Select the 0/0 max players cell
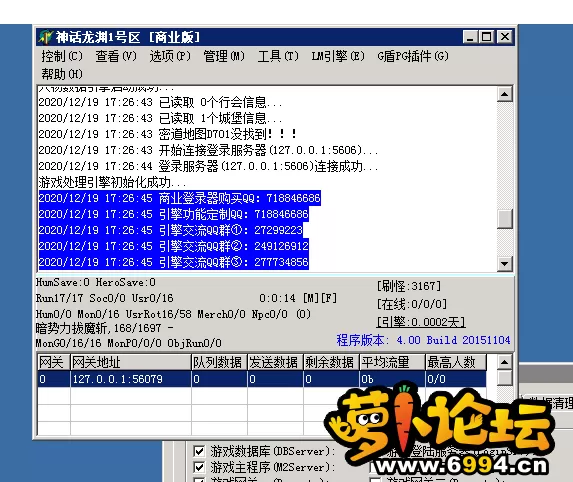 pos(456,379)
